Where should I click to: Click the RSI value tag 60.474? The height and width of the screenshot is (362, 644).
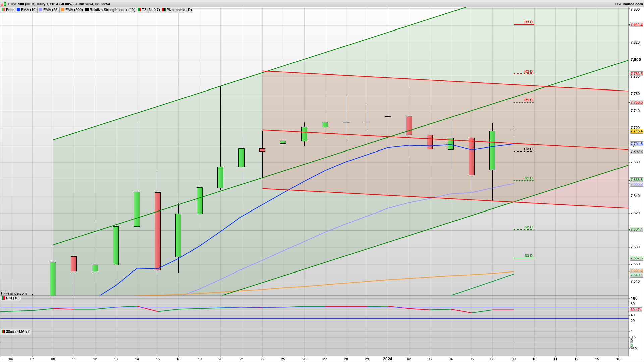[636, 310]
